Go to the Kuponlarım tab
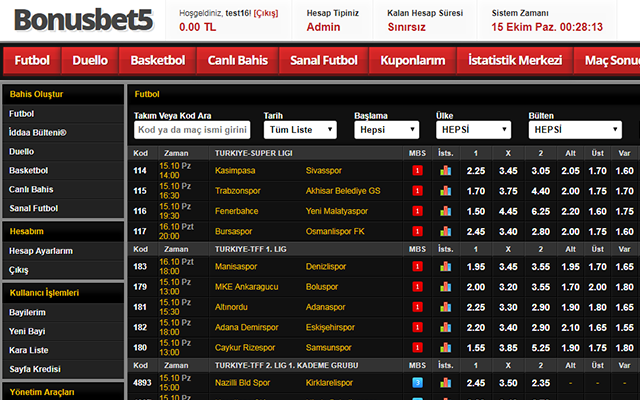Screen dimensions: 640x400 point(412,60)
